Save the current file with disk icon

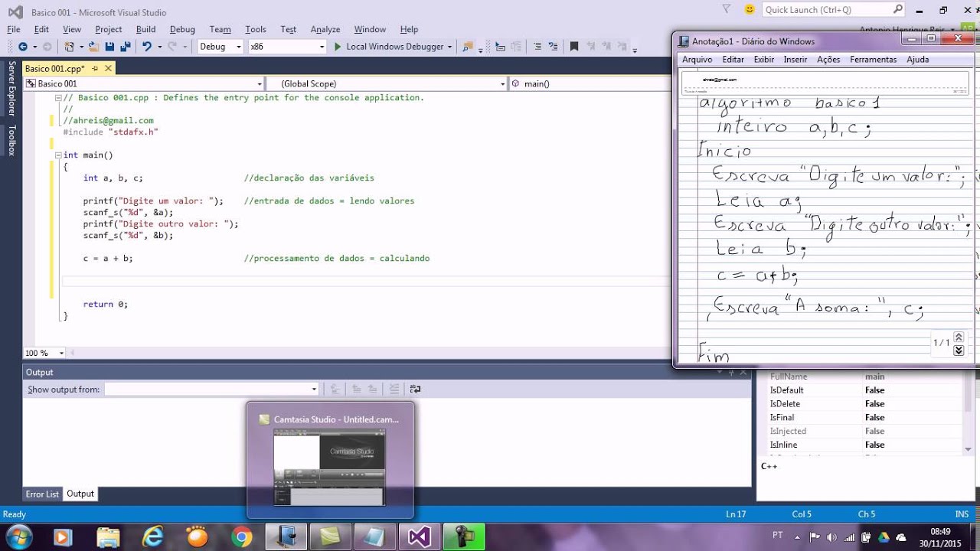coord(109,47)
